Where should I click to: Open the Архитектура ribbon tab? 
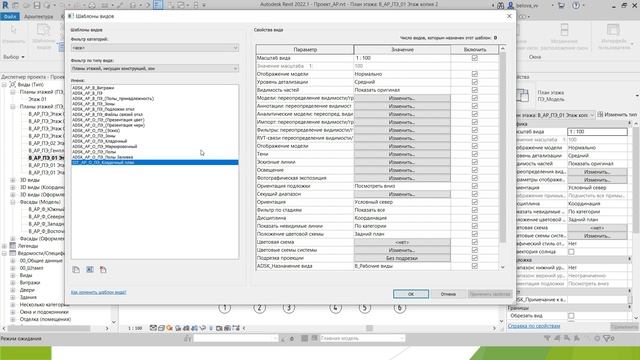38,16
